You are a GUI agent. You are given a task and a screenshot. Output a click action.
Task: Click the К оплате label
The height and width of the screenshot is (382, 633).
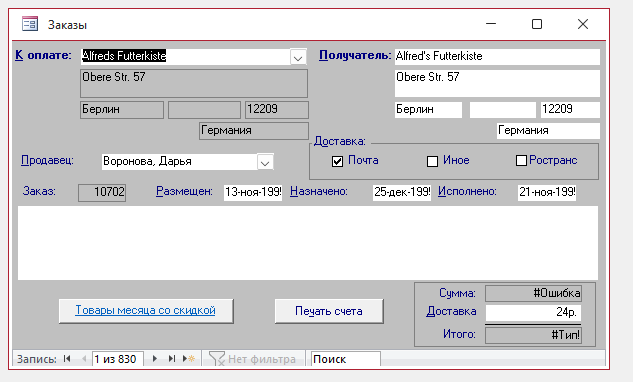click(43, 55)
